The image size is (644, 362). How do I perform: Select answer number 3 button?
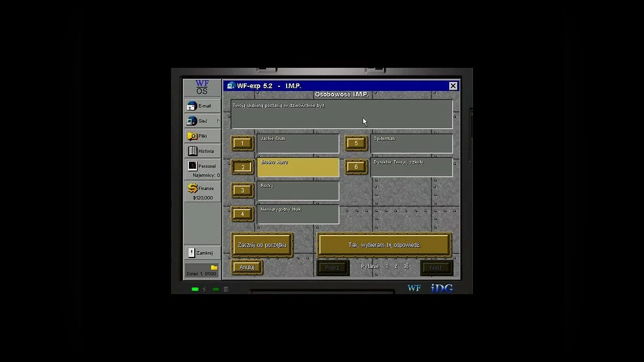[243, 190]
